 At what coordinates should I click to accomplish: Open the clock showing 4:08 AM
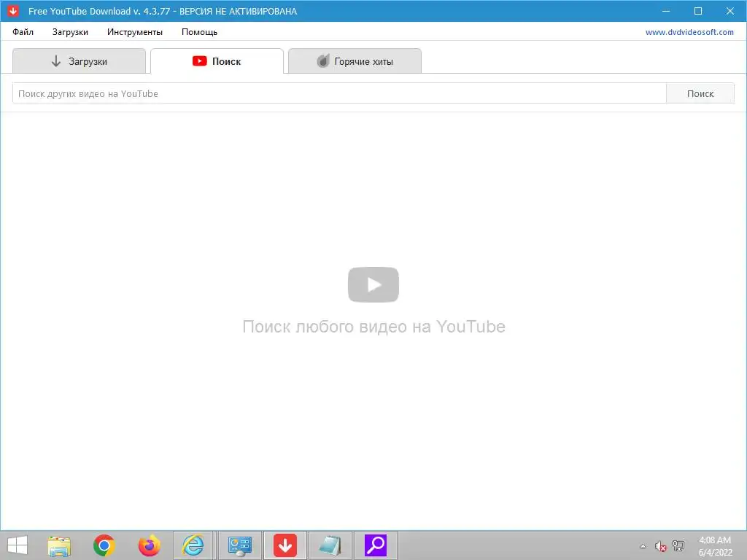pos(715,545)
